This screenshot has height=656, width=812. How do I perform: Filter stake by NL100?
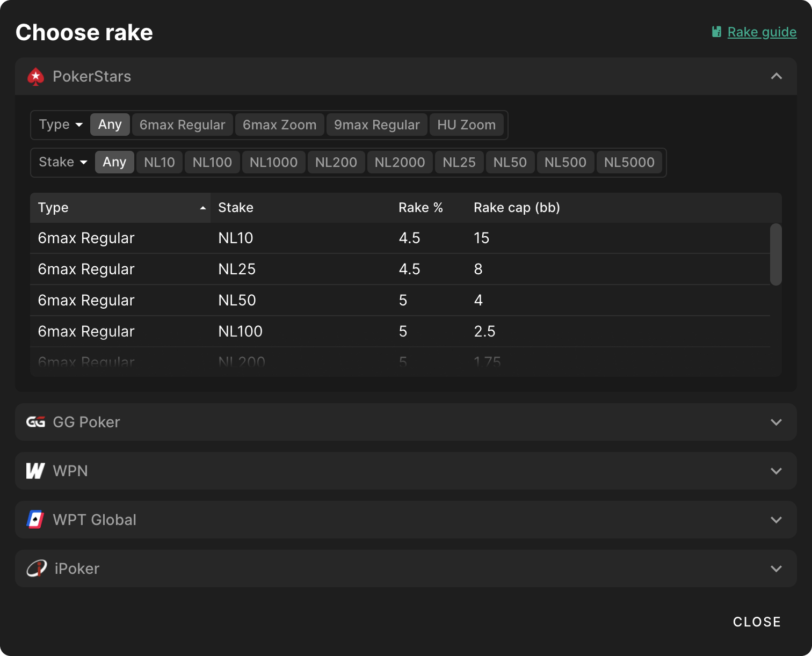coord(213,162)
